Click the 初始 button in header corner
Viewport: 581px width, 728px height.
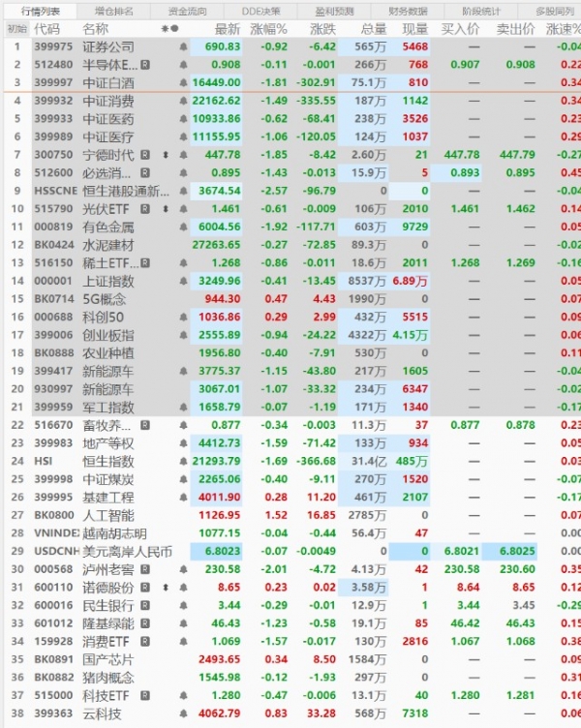(x=16, y=29)
